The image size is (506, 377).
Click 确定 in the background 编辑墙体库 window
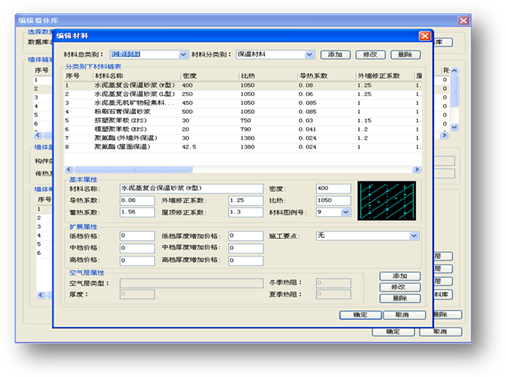tap(393, 332)
